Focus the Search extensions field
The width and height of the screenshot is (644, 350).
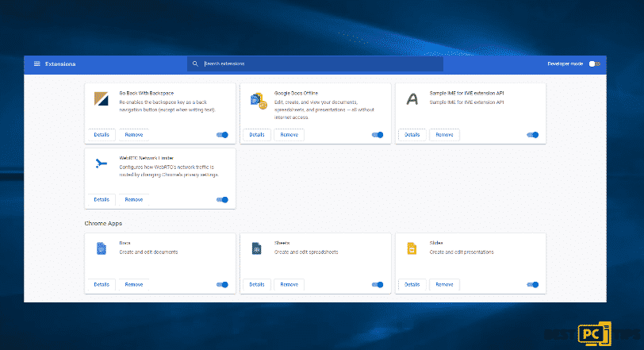click(315, 63)
